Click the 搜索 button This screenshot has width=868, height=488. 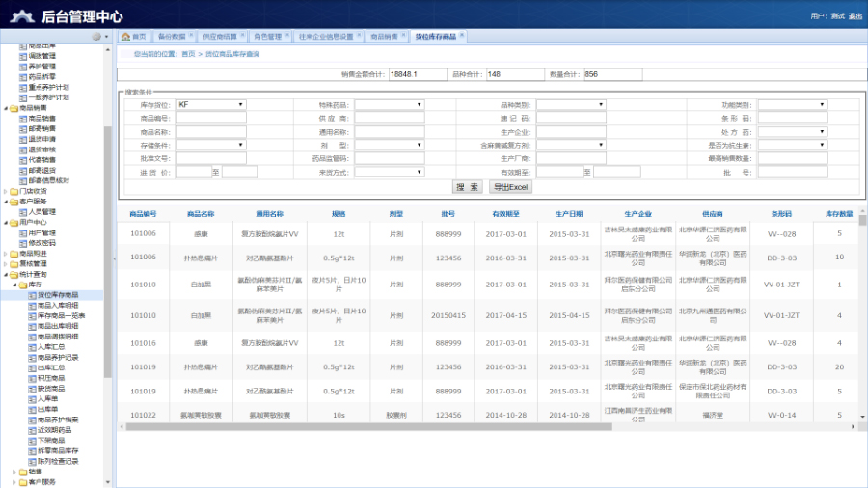[x=468, y=187]
